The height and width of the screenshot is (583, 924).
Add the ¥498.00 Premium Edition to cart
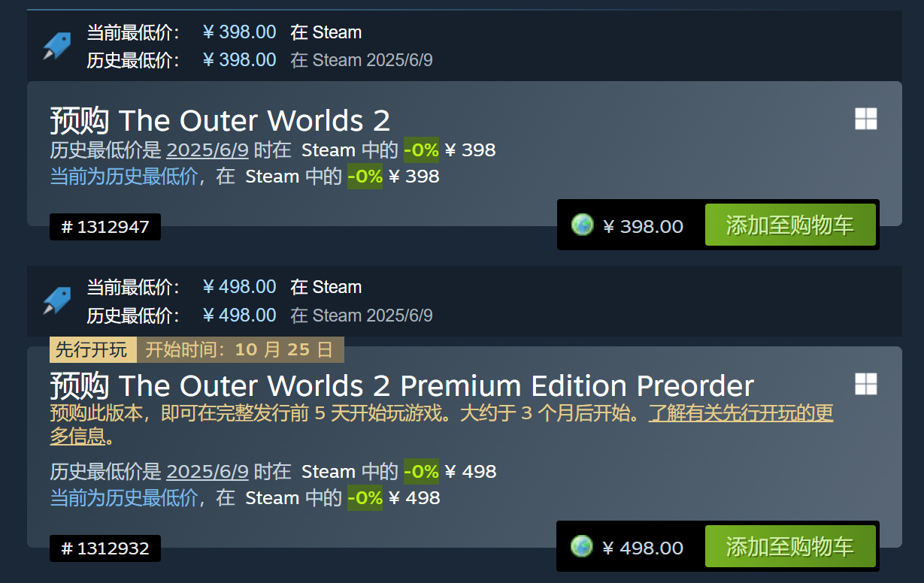pyautogui.click(x=789, y=547)
